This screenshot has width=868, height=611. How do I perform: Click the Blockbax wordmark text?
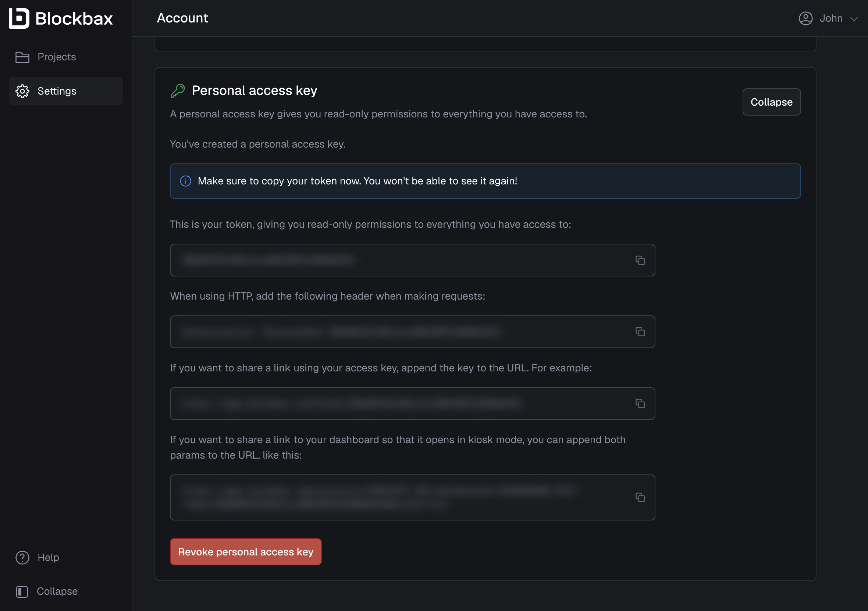(x=74, y=18)
